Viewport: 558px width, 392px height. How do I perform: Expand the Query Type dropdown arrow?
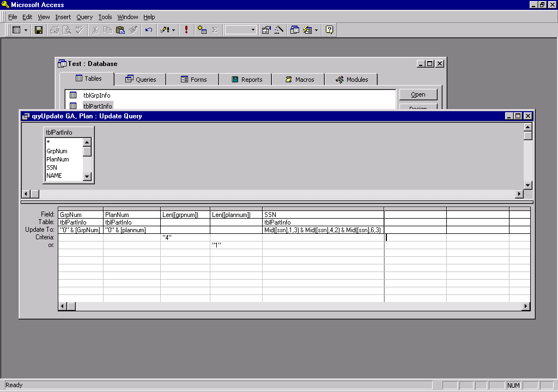tap(174, 30)
